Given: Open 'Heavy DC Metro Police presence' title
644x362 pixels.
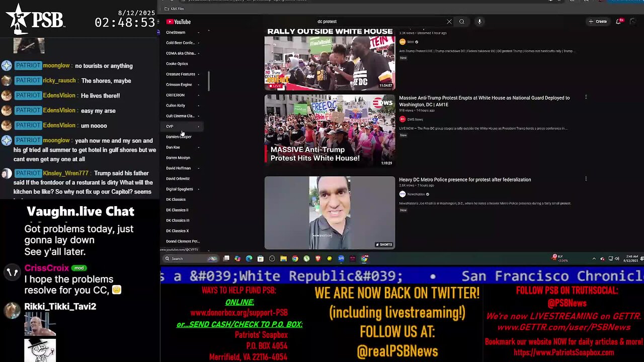Looking at the screenshot, I should tap(465, 179).
